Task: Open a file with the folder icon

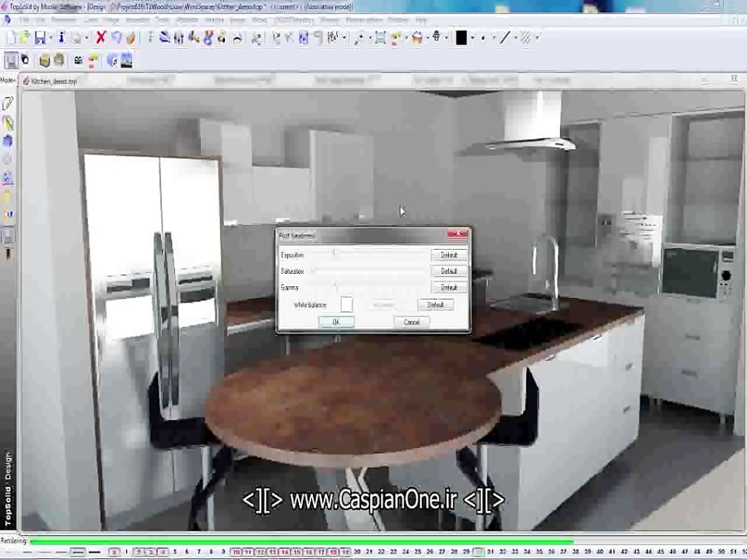Action: (x=25, y=37)
